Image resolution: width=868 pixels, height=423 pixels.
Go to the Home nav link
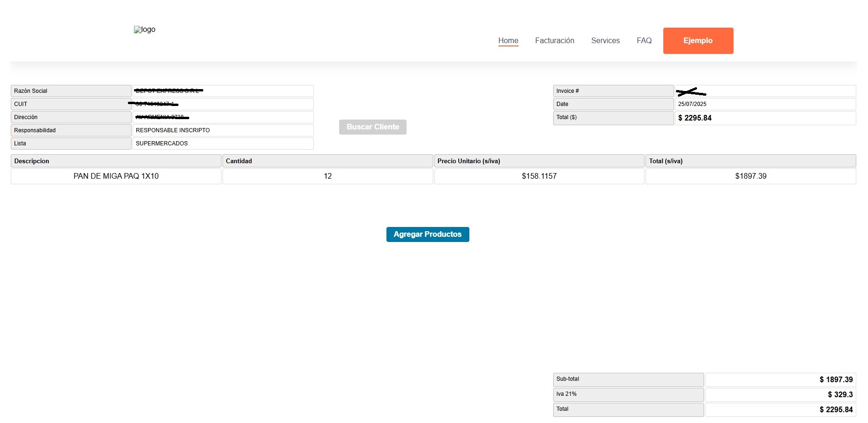coord(508,41)
